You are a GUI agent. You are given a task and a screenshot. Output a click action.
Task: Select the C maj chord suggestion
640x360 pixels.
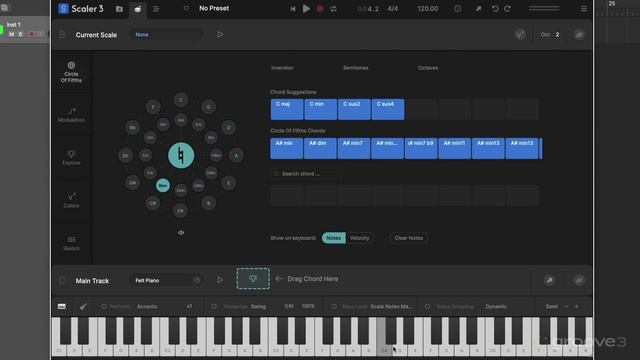287,109
